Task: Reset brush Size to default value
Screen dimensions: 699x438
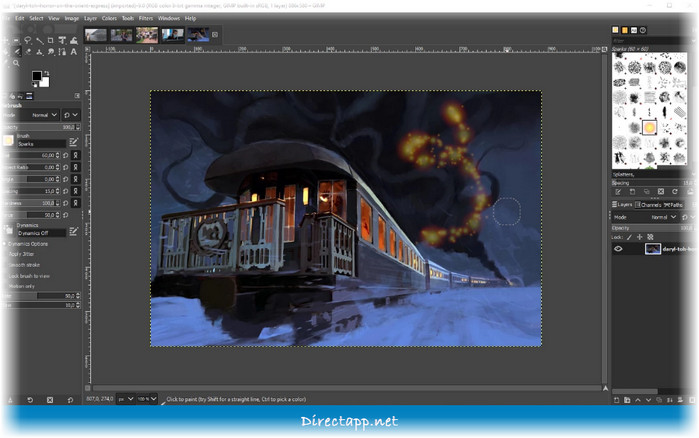Action: pyautogui.click(x=66, y=155)
